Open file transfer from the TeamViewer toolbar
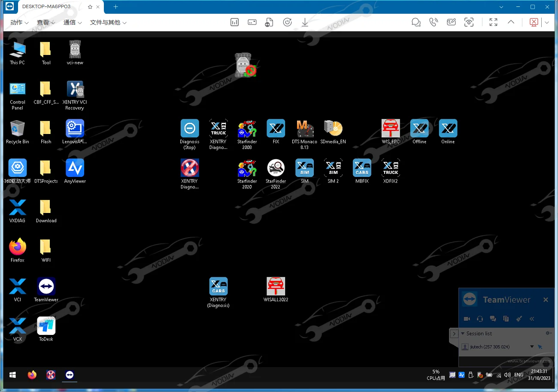558x392 pixels. click(x=270, y=22)
